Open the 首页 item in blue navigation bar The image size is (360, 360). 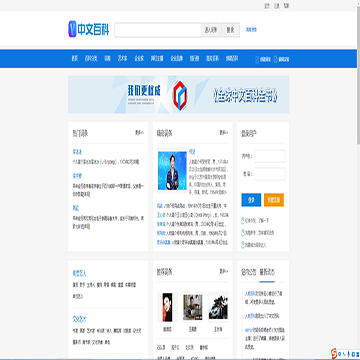75,59
